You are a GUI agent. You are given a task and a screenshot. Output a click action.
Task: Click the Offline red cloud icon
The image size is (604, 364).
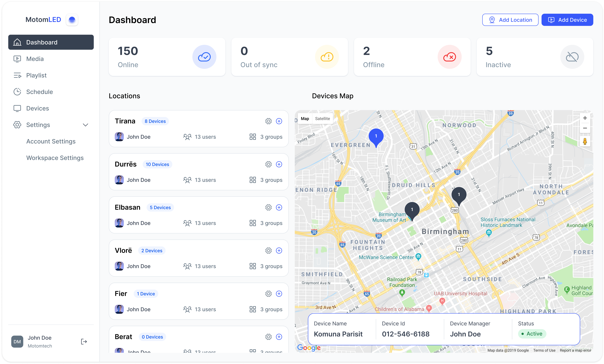[450, 57]
